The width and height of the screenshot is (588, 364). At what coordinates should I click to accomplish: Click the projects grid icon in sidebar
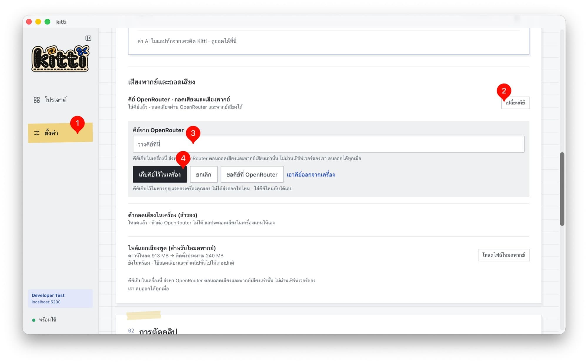pos(37,100)
